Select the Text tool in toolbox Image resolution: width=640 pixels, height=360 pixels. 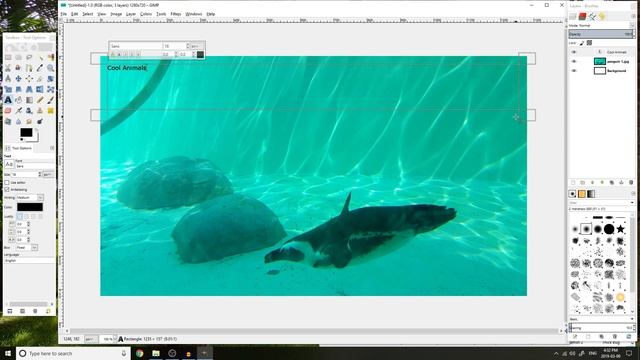pyautogui.click(x=8, y=100)
